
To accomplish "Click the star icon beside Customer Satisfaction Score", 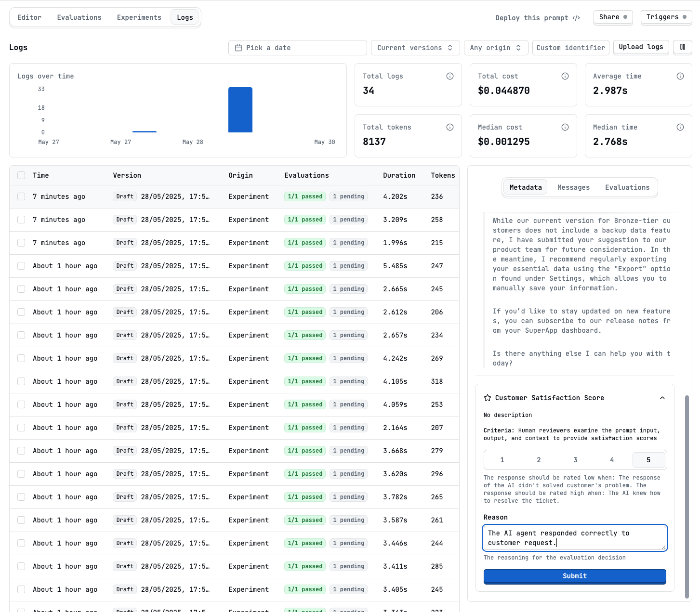I will coord(487,398).
